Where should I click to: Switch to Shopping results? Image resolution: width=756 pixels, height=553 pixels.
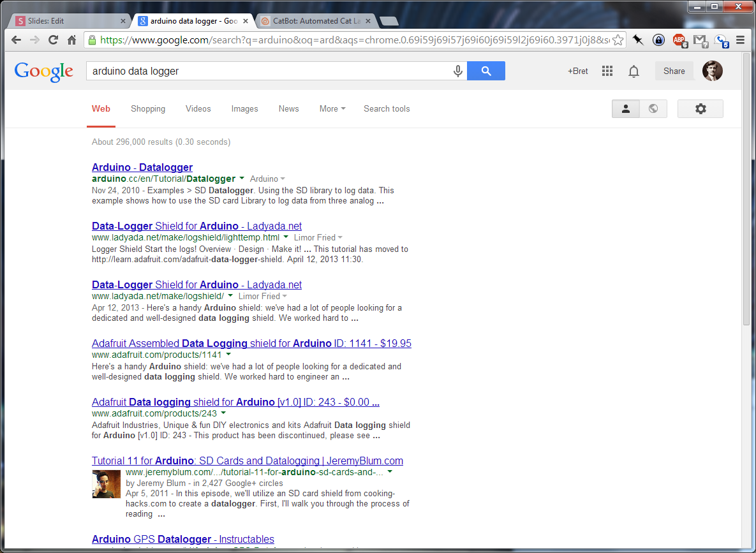(x=148, y=109)
